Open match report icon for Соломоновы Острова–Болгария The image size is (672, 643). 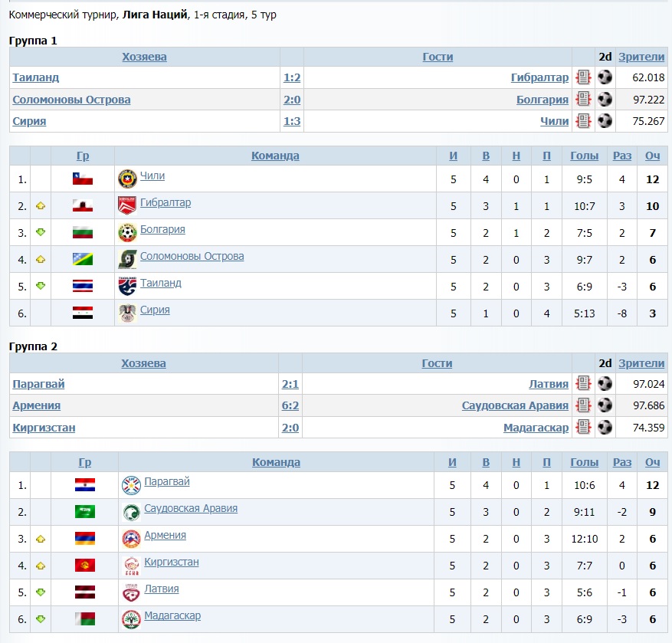pyautogui.click(x=583, y=99)
